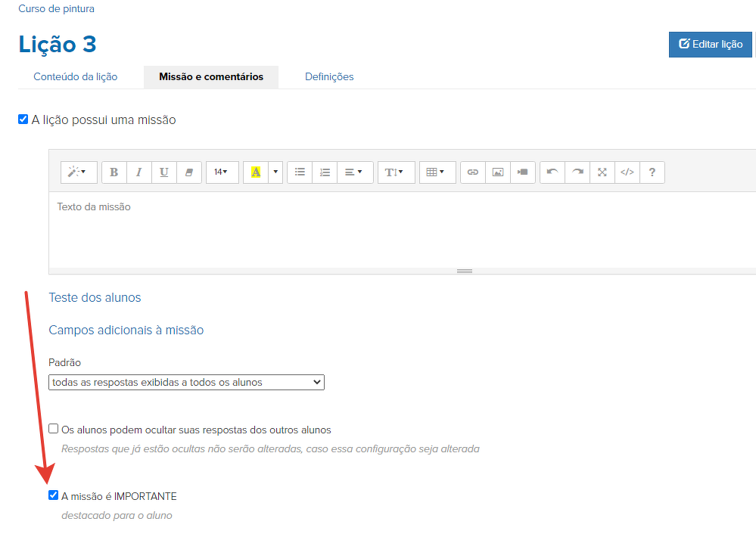Clear formatting with the eraser icon

[x=189, y=172]
